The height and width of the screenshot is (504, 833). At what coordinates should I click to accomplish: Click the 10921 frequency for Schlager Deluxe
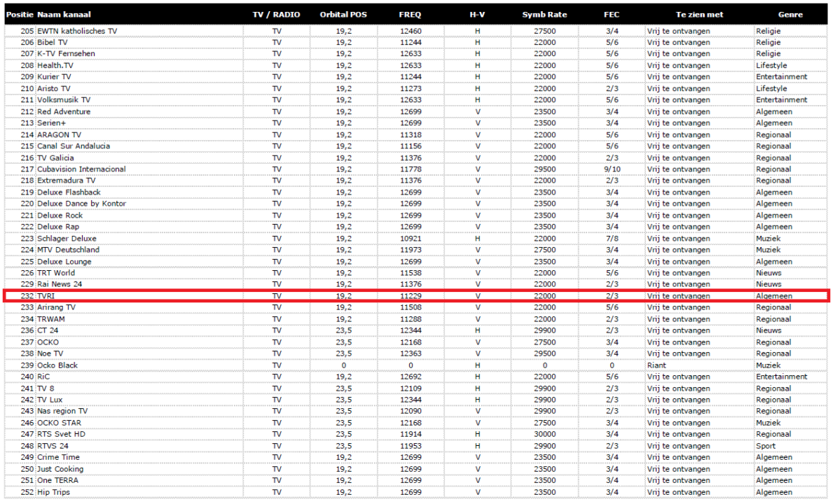pyautogui.click(x=411, y=239)
